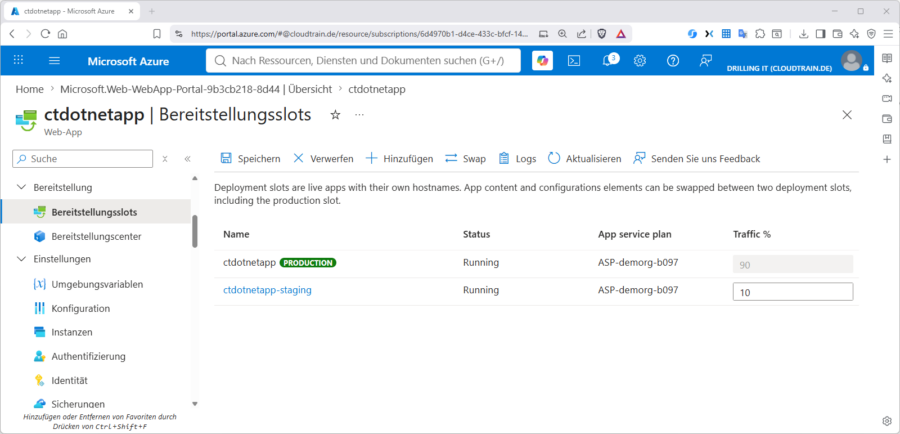Open Bereitstellungscenter in the sidebar
The image size is (900, 434).
point(95,236)
